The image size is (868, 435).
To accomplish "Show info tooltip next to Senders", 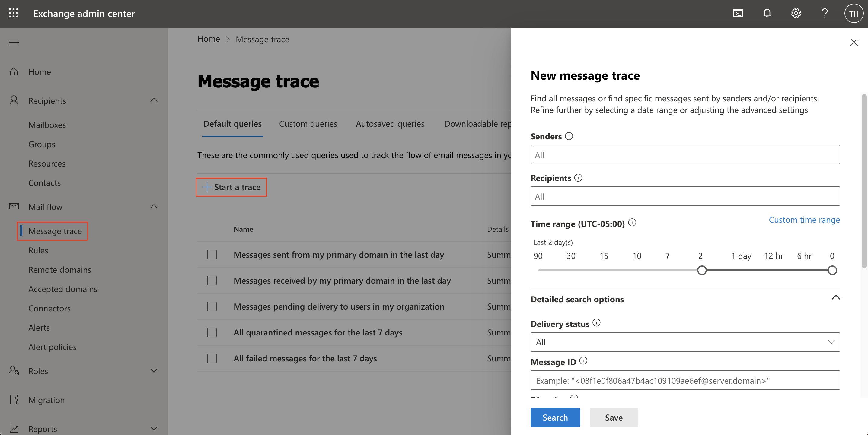I will coord(569,136).
